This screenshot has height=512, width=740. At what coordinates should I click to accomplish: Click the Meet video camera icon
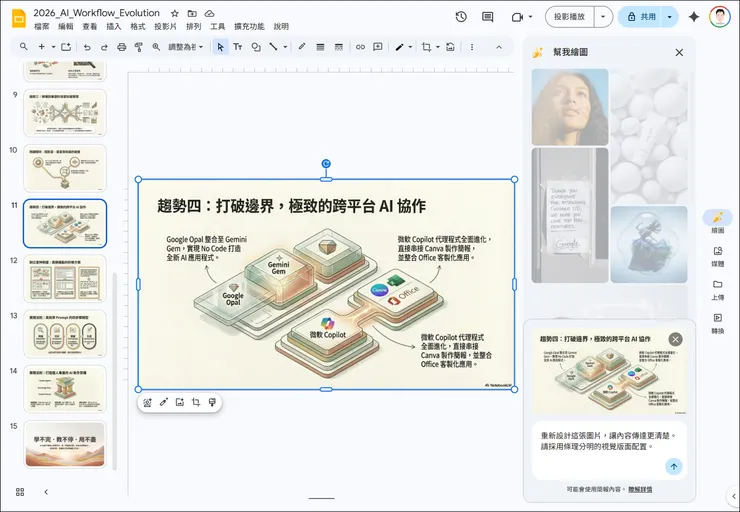pos(518,17)
